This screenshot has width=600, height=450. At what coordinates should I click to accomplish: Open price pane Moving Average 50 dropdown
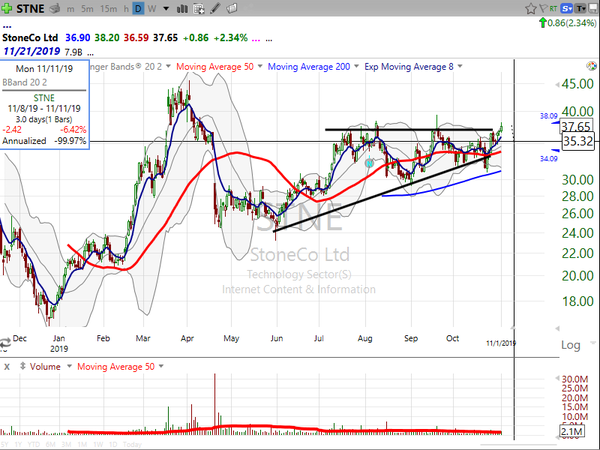[x=260, y=66]
